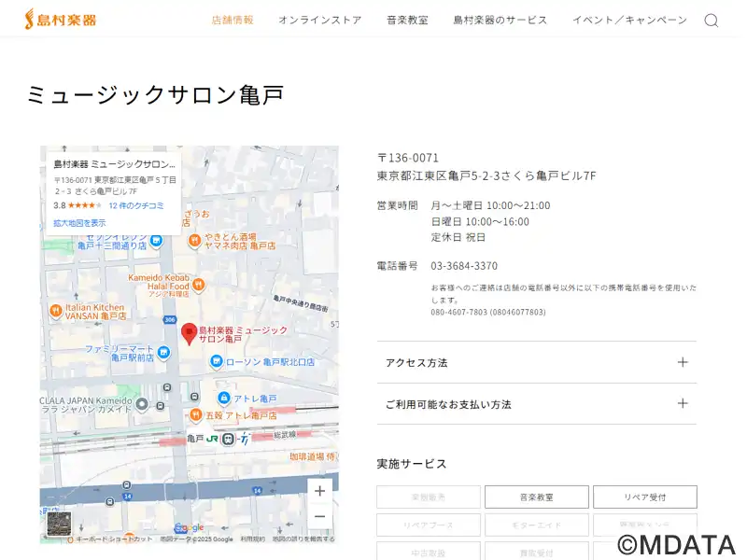Click the やきとん酒場 restaurant icon

pos(194,241)
